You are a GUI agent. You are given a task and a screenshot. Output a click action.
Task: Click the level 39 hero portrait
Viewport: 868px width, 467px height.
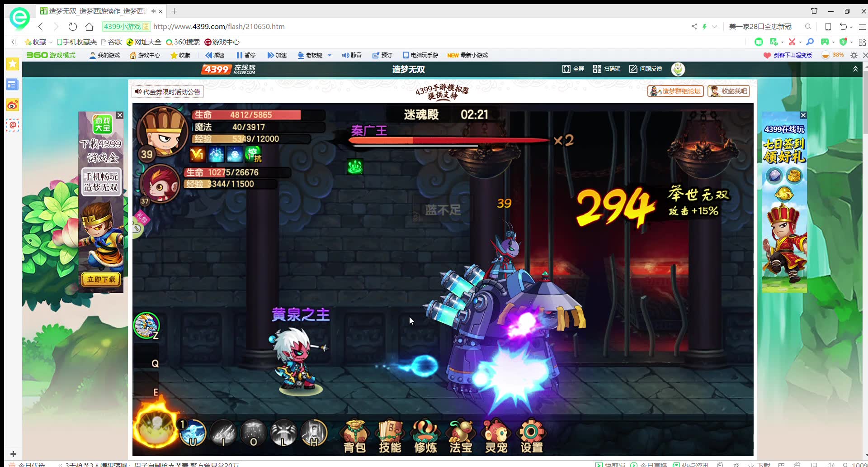click(x=163, y=131)
